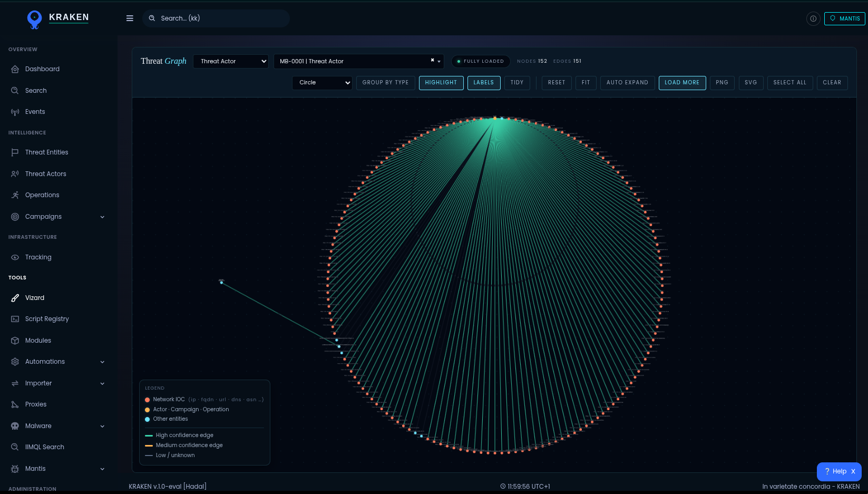Toggle Auto Expand mode
Image resolution: width=868 pixels, height=494 pixels.
627,83
